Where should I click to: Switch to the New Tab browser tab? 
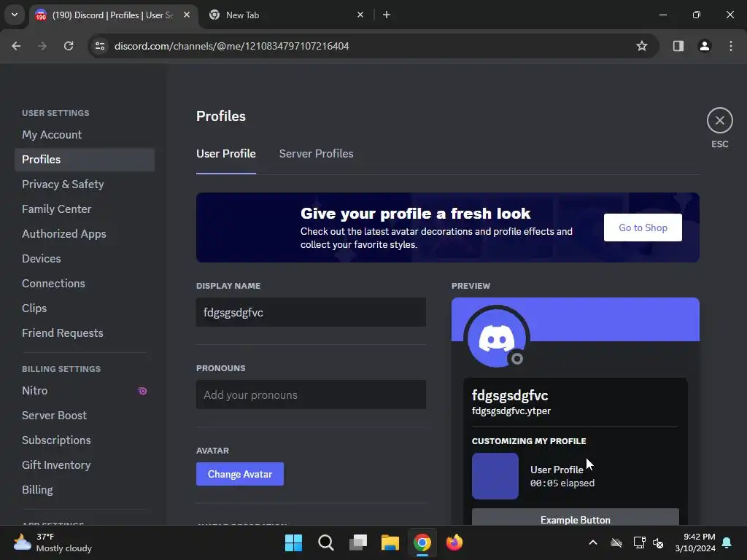285,15
